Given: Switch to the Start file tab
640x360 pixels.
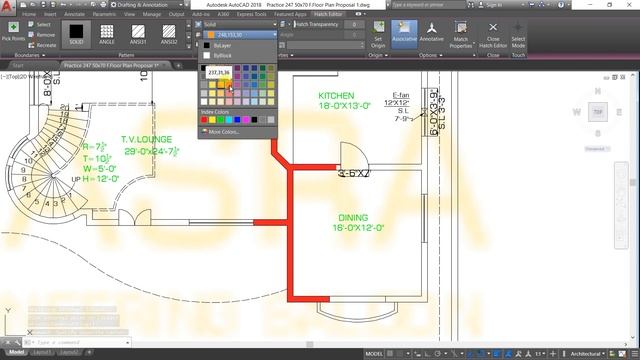Looking at the screenshot, I should coord(18,65).
